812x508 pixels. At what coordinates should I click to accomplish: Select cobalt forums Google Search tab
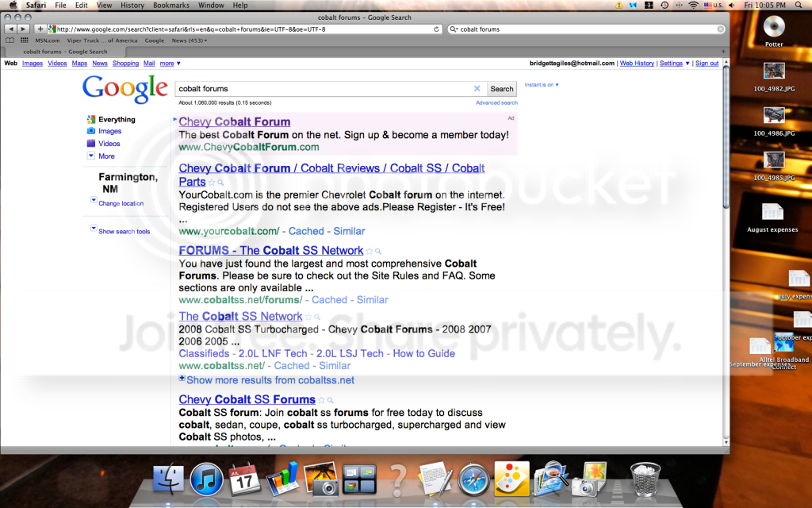(65, 52)
